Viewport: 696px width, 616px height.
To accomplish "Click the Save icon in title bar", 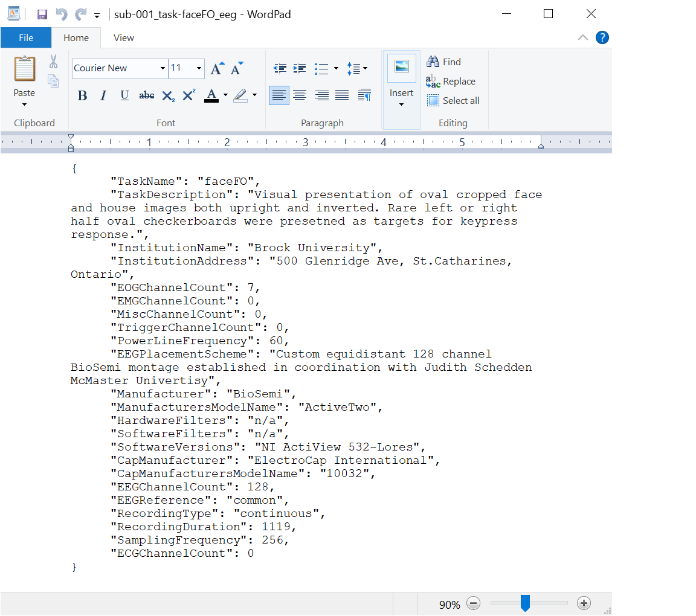I will click(42, 14).
